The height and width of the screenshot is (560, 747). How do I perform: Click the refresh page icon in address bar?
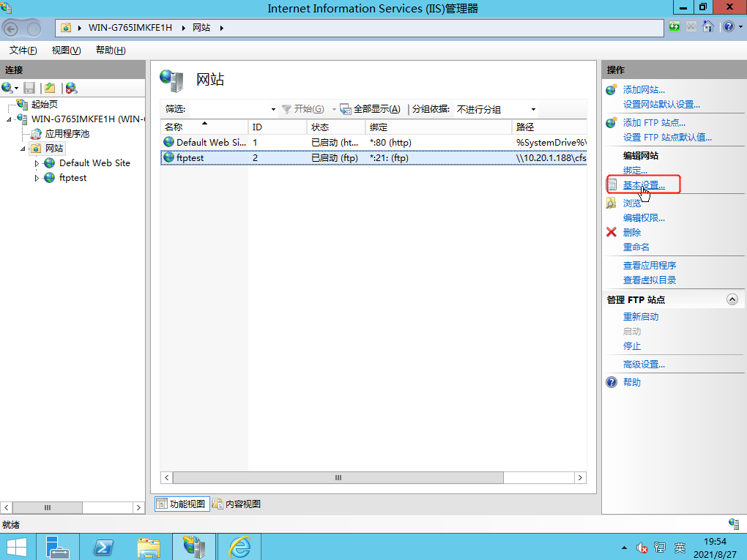[674, 26]
